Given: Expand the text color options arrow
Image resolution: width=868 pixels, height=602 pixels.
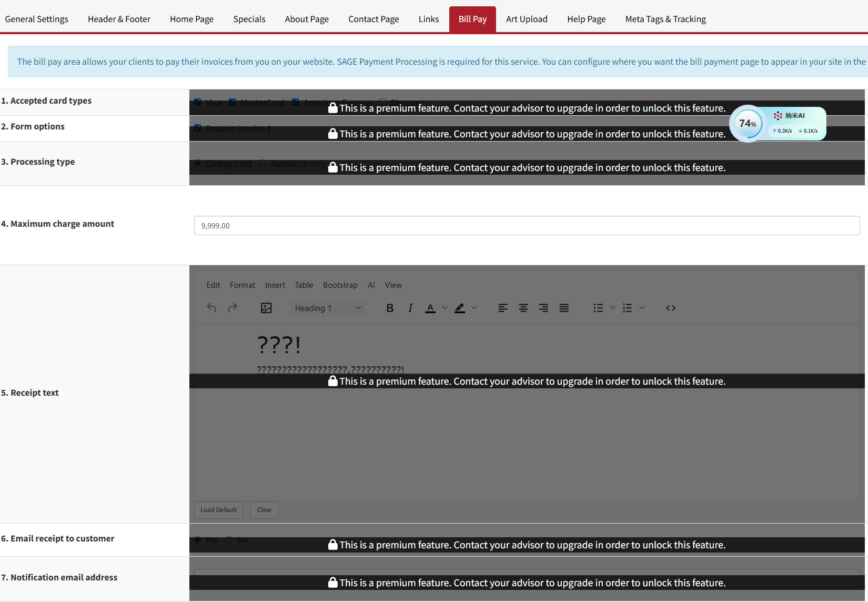Looking at the screenshot, I should click(x=445, y=308).
